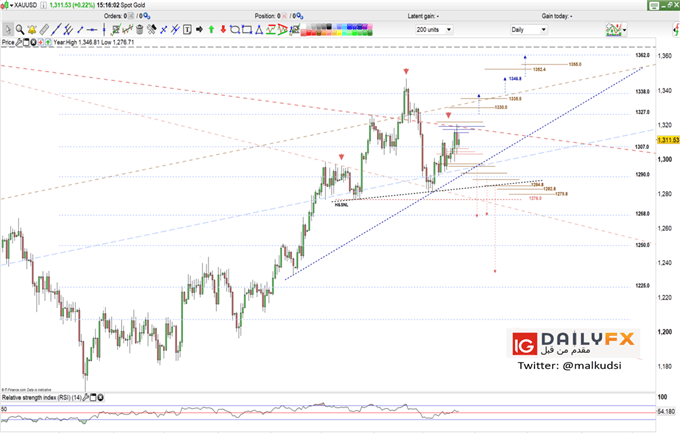Click the red down arrow beside Price

point(40,42)
